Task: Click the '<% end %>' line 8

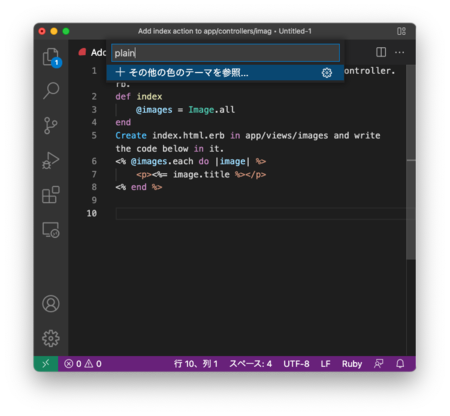Action: (x=139, y=187)
